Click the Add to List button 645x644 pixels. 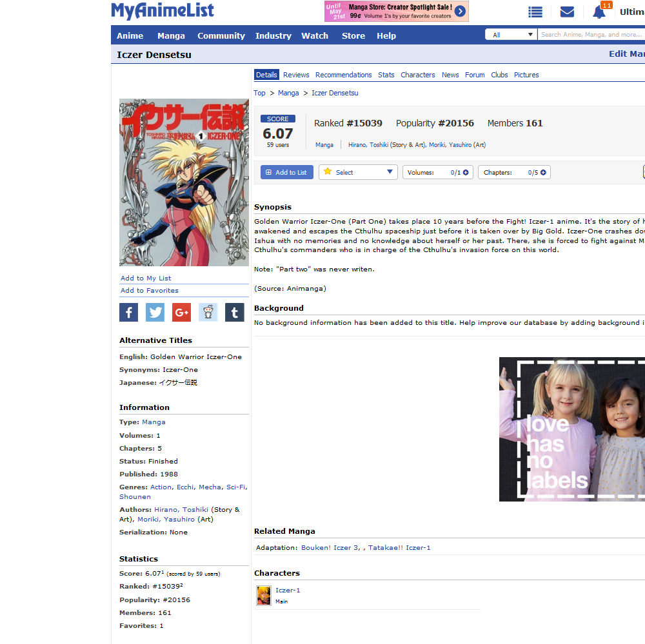click(x=287, y=172)
